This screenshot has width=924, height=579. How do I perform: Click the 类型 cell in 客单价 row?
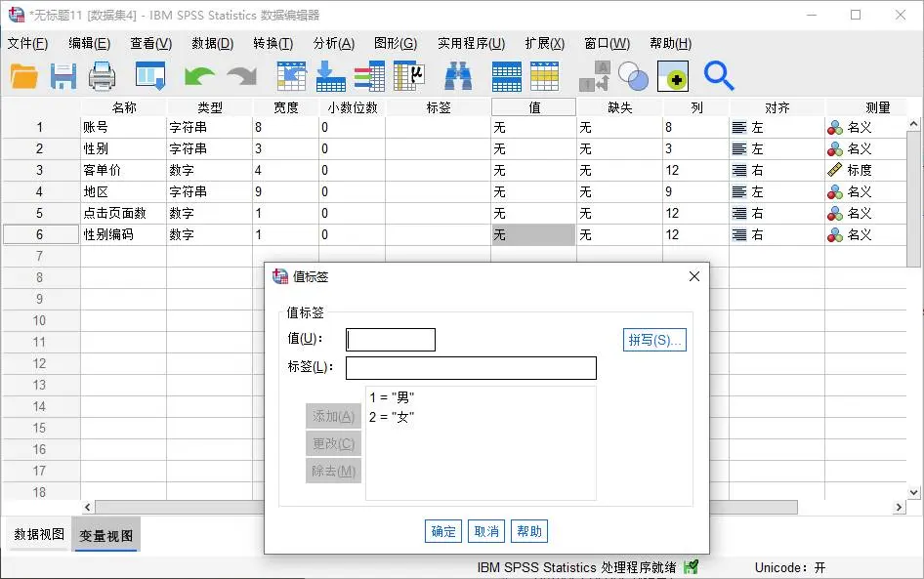(x=209, y=170)
